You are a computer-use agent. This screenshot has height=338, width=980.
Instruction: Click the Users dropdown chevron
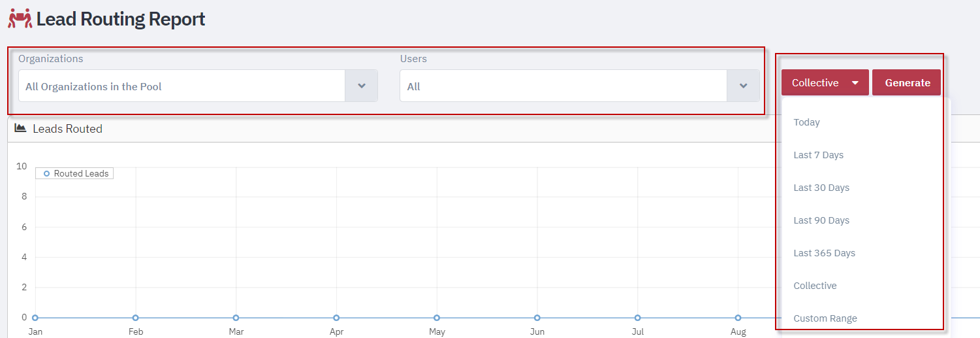[744, 86]
